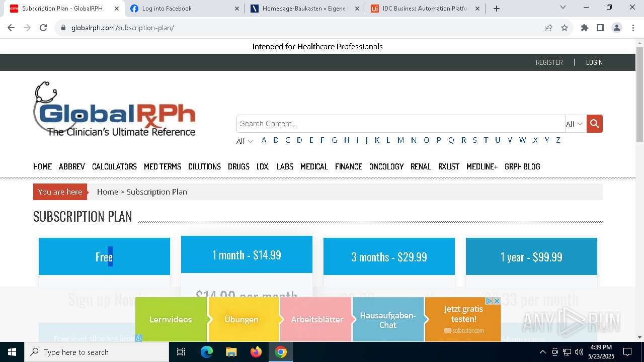Open the browser extensions puzzle icon
Image resolution: width=644 pixels, height=362 pixels.
pos(585,28)
